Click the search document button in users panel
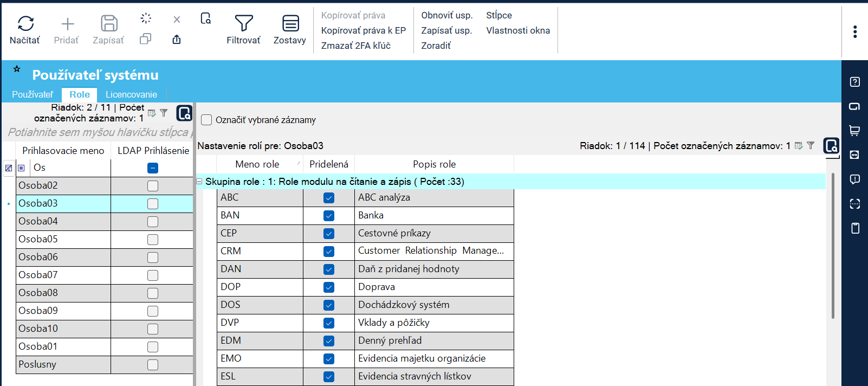This screenshot has height=386, width=868. click(x=184, y=113)
